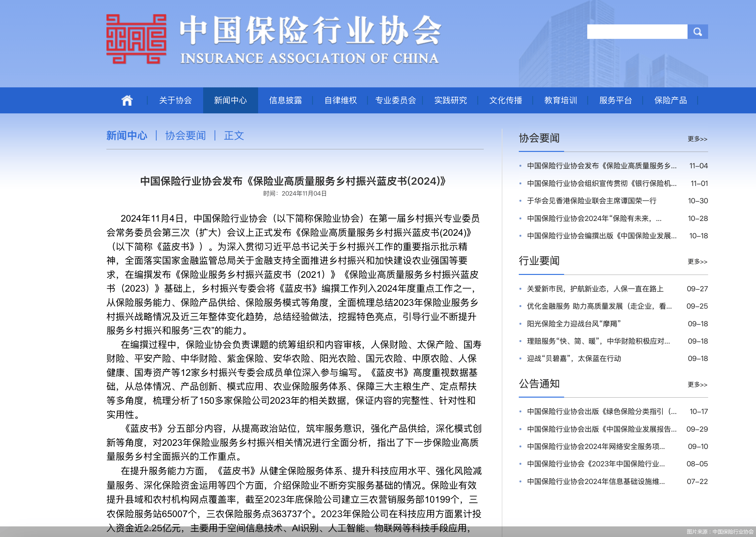Open the 实践研究 section
The height and width of the screenshot is (537, 756).
click(x=451, y=100)
